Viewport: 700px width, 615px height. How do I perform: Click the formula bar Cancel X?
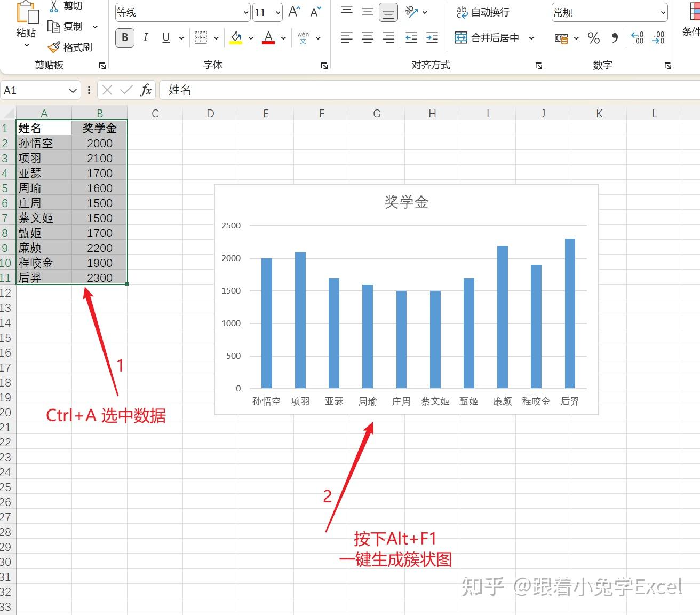(x=107, y=90)
